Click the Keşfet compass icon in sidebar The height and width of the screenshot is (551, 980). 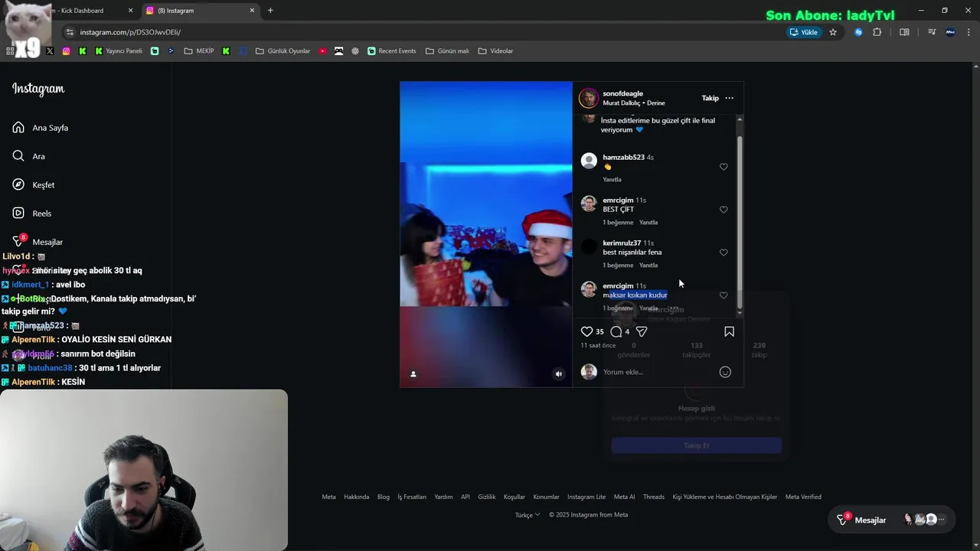pos(18,184)
